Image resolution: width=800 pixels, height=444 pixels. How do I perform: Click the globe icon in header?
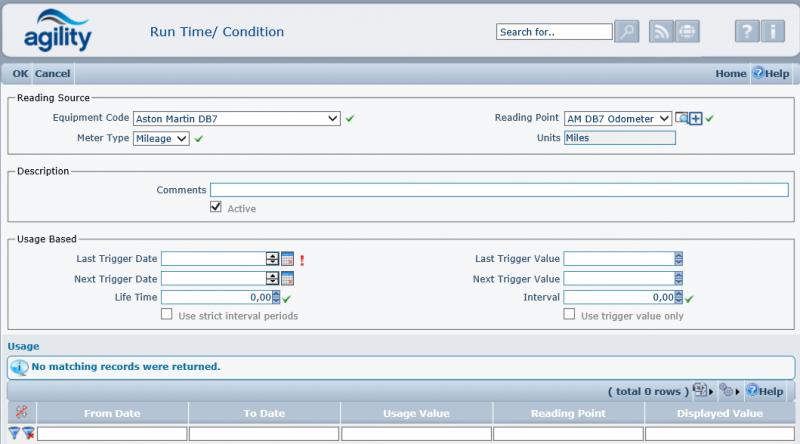pos(686,32)
